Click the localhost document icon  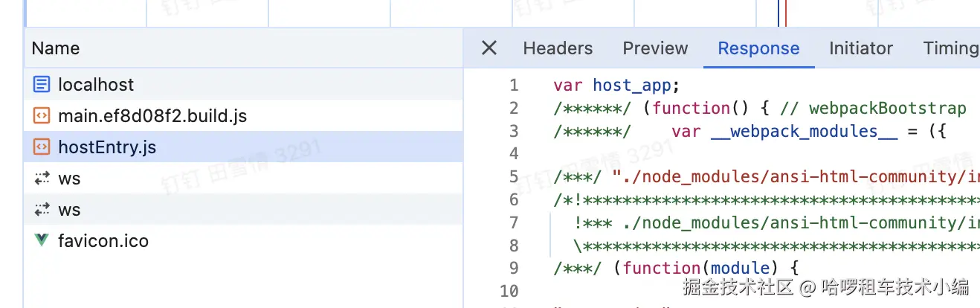coord(42,85)
